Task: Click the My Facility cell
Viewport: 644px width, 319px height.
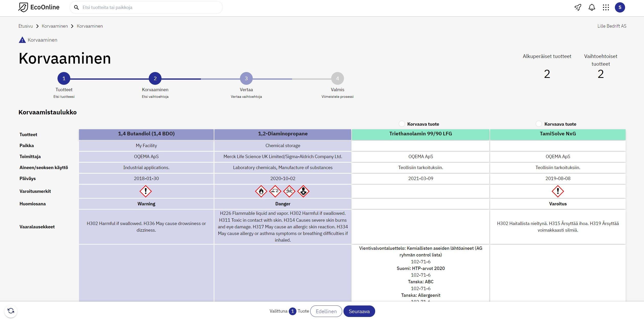Action: [146, 146]
